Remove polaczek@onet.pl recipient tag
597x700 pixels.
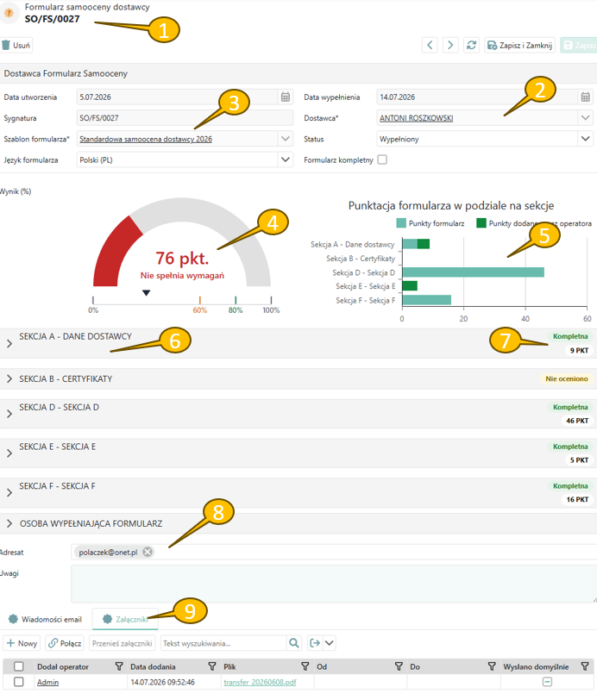(x=148, y=552)
